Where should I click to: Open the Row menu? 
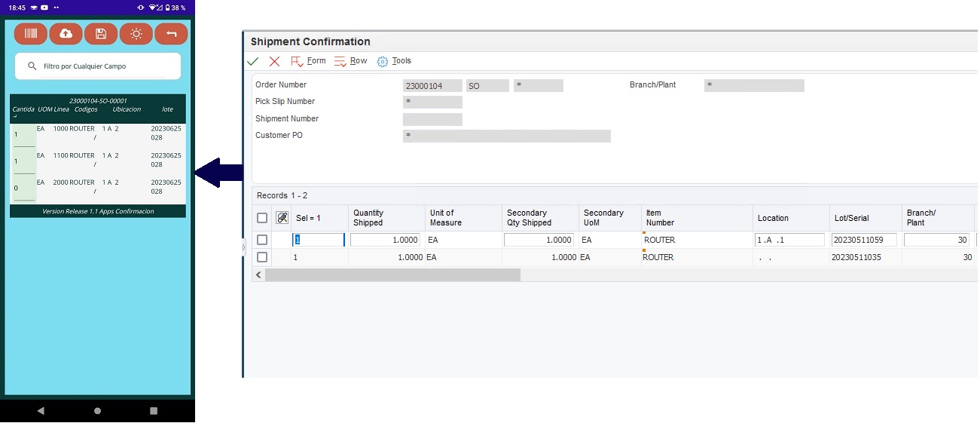[x=350, y=61]
